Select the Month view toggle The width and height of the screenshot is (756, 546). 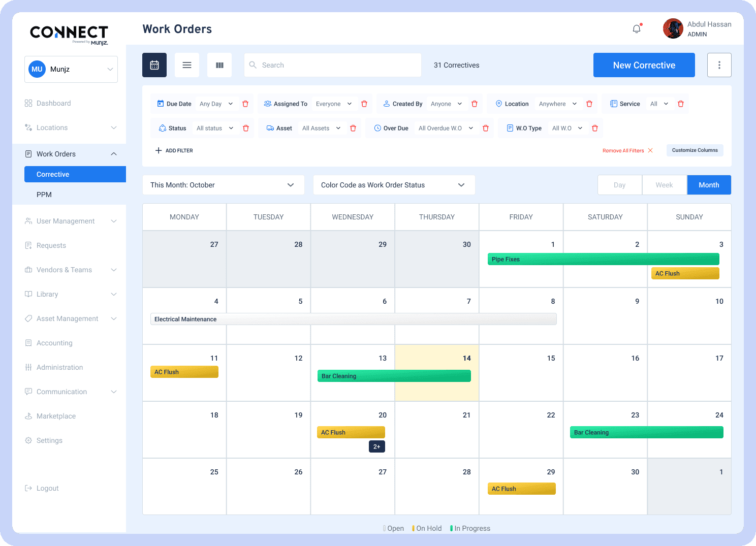(x=709, y=185)
